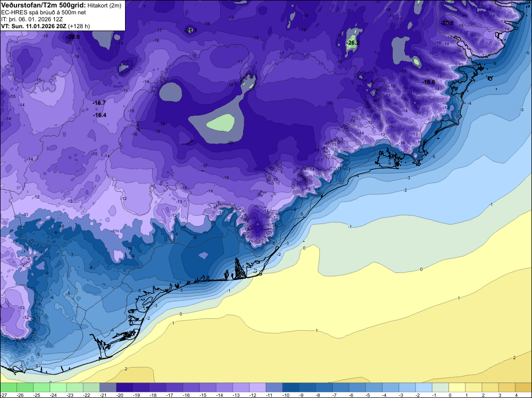The height and width of the screenshot is (398, 532).
Task: Choose the -2 pale blue legend swatch
Action: tap(424, 387)
